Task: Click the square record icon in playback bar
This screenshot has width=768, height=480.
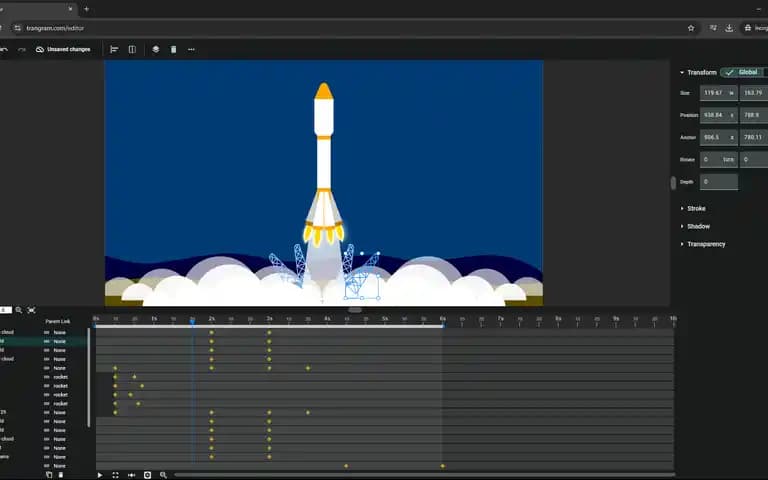Action: click(147, 475)
